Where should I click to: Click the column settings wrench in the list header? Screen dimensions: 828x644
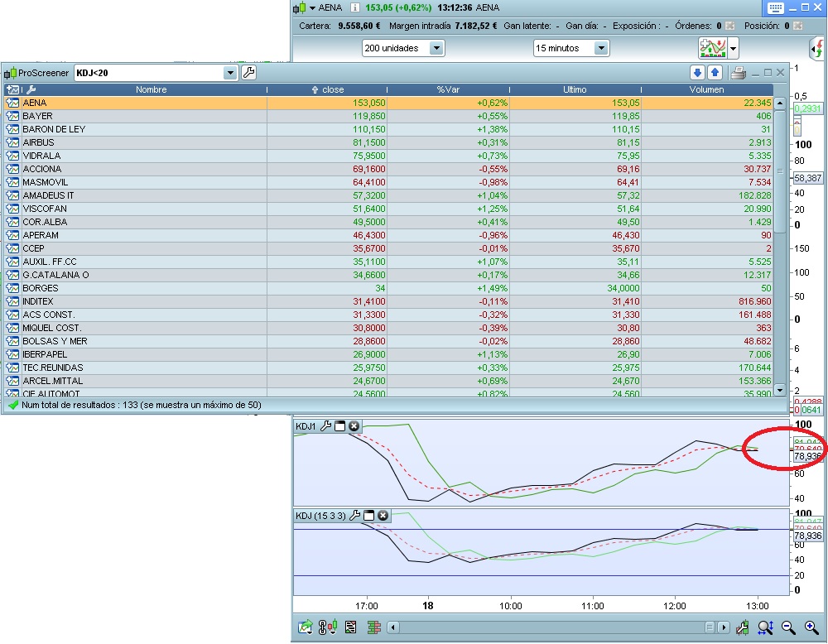tap(31, 89)
